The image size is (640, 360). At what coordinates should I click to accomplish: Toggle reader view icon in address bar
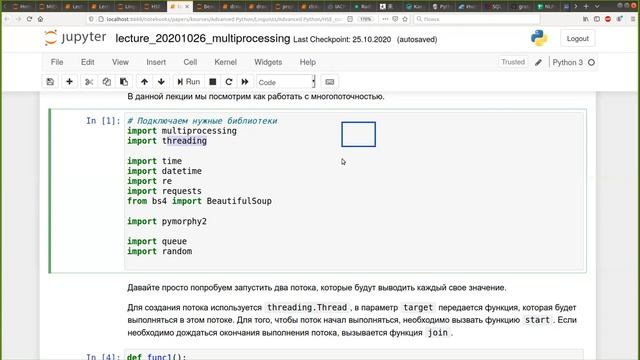(x=350, y=19)
